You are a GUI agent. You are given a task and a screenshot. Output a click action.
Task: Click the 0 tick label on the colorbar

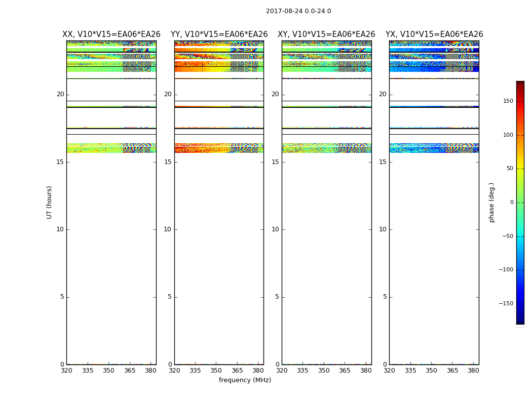(x=512, y=202)
